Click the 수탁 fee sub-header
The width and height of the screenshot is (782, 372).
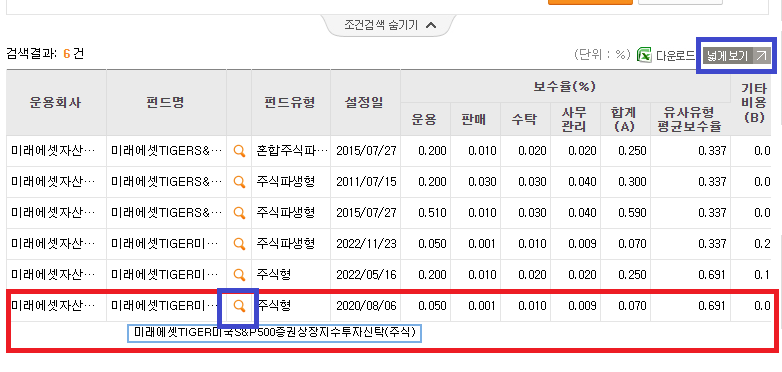[x=525, y=119]
